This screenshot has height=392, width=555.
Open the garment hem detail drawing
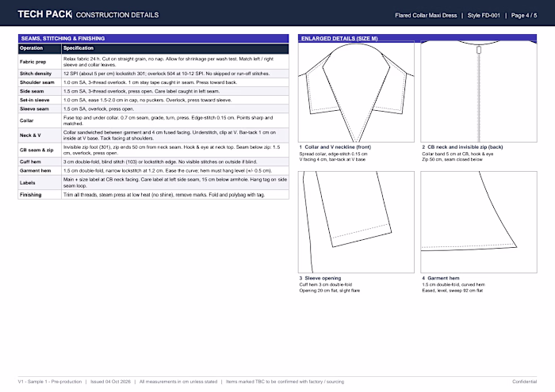pyautogui.click(x=479, y=222)
